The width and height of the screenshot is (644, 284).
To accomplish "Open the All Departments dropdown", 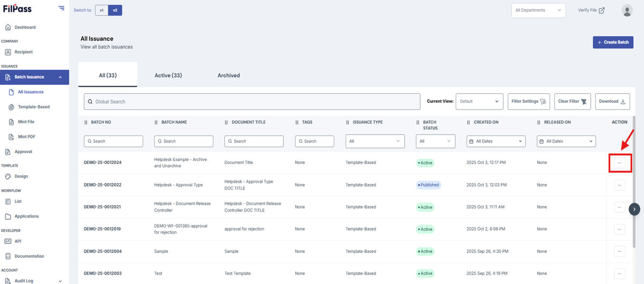I will [539, 10].
